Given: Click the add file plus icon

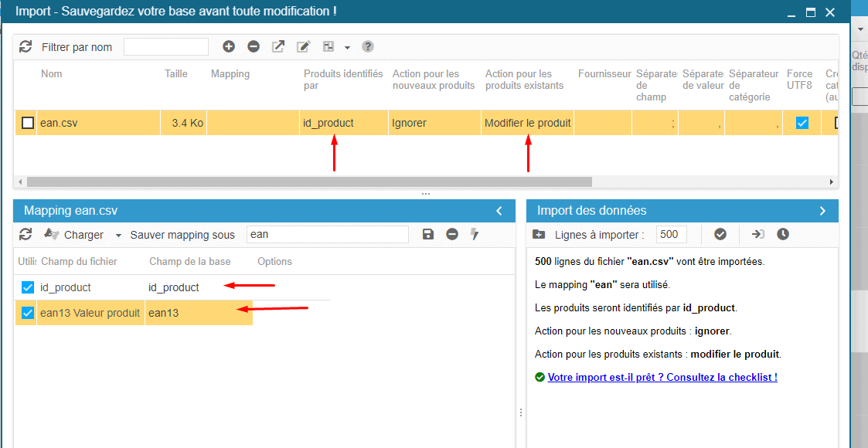Looking at the screenshot, I should pyautogui.click(x=229, y=46).
